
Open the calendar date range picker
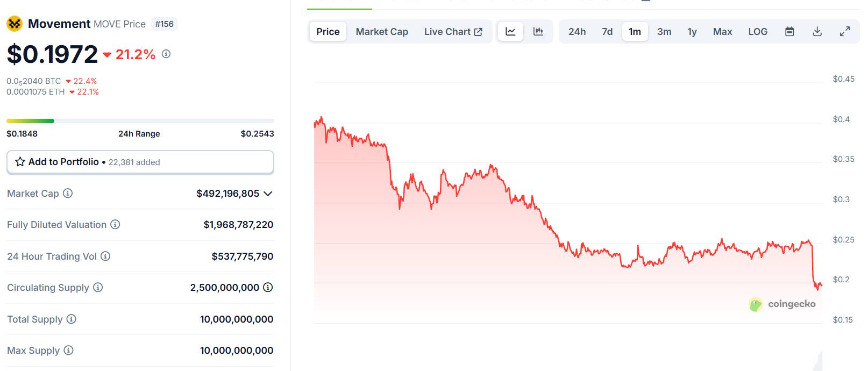pyautogui.click(x=789, y=32)
